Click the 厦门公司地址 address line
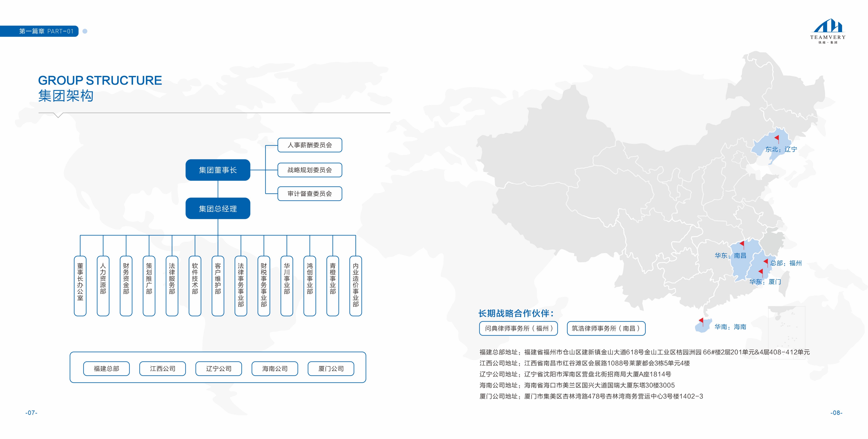 pos(591,397)
